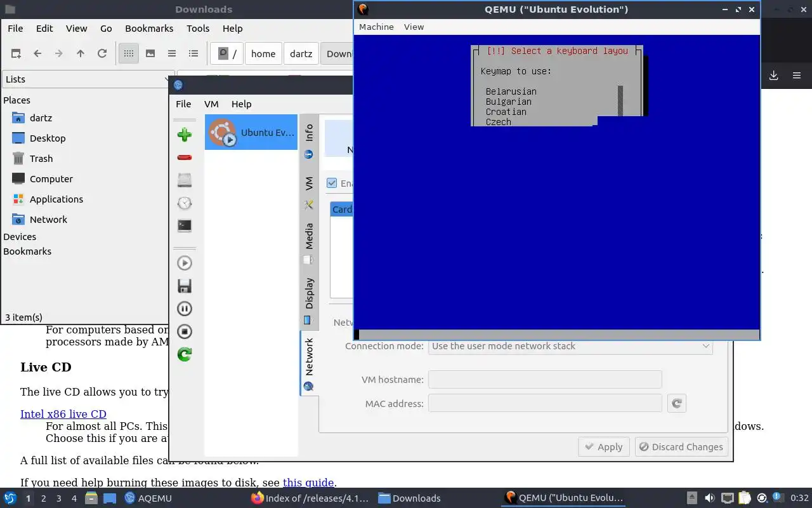Switch Downloads to compact list view
Image resolution: width=812 pixels, height=508 pixels.
coord(172,53)
